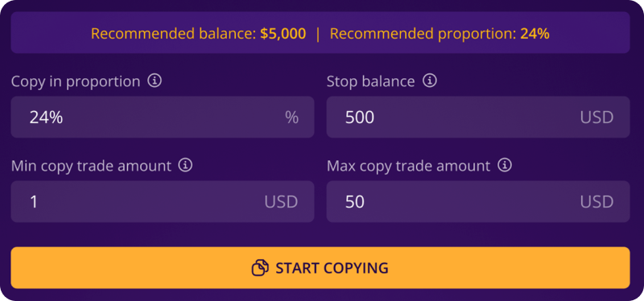This screenshot has width=644, height=301.
Task: Click the Recommended proportion 24% text
Action: coord(440,34)
